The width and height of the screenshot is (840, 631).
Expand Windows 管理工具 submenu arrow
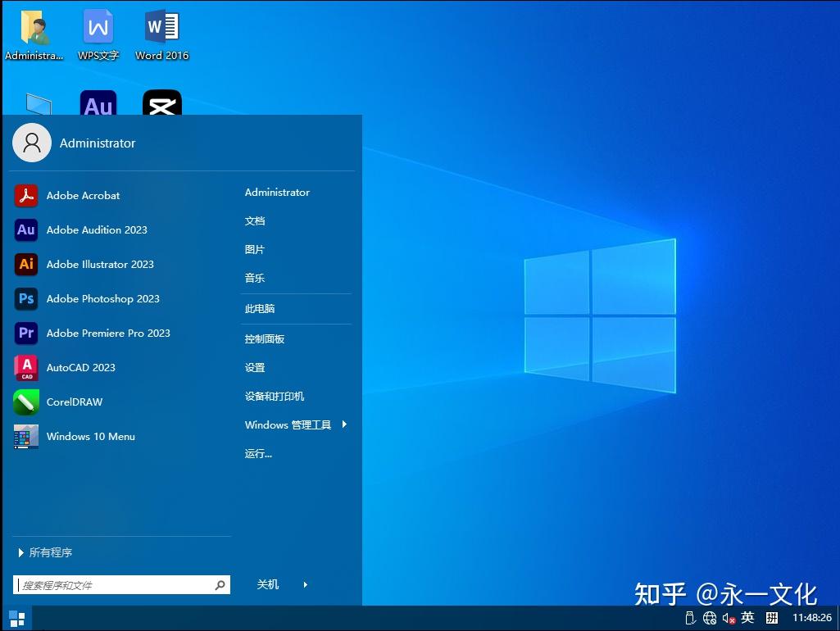click(x=344, y=424)
